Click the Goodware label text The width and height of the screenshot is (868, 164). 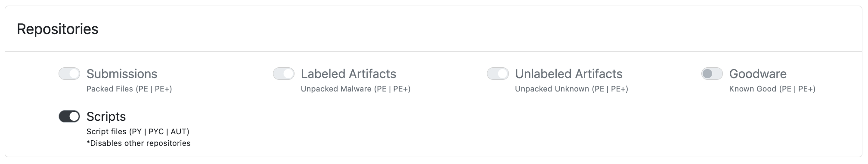(758, 74)
